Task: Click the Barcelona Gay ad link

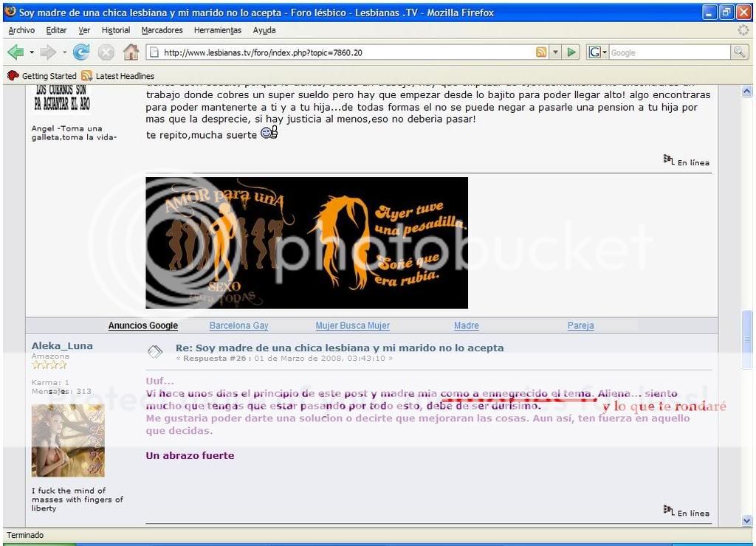Action: tap(238, 326)
